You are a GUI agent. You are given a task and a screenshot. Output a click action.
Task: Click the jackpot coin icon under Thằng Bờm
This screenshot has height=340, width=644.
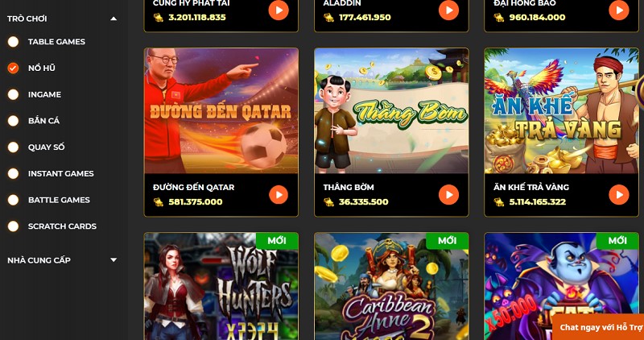[x=328, y=202]
